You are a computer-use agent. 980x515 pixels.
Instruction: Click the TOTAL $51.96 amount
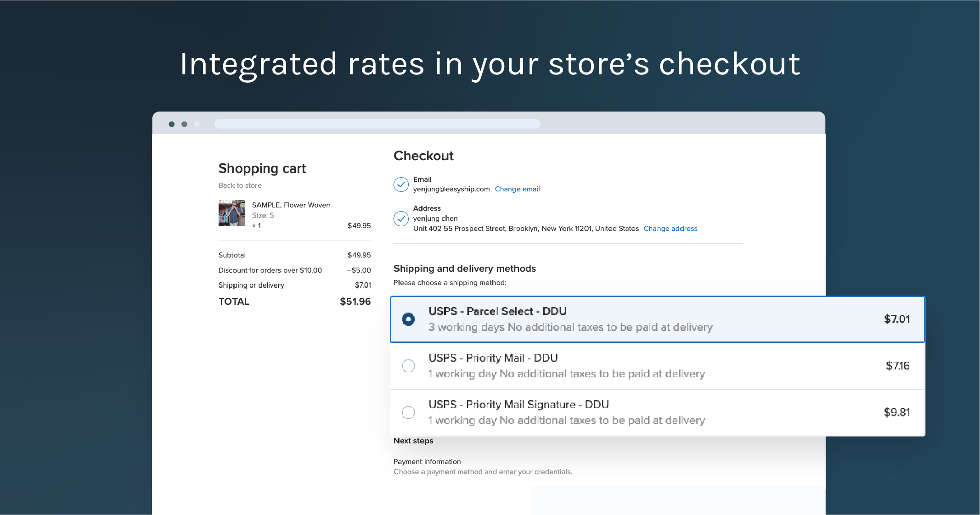[355, 302]
